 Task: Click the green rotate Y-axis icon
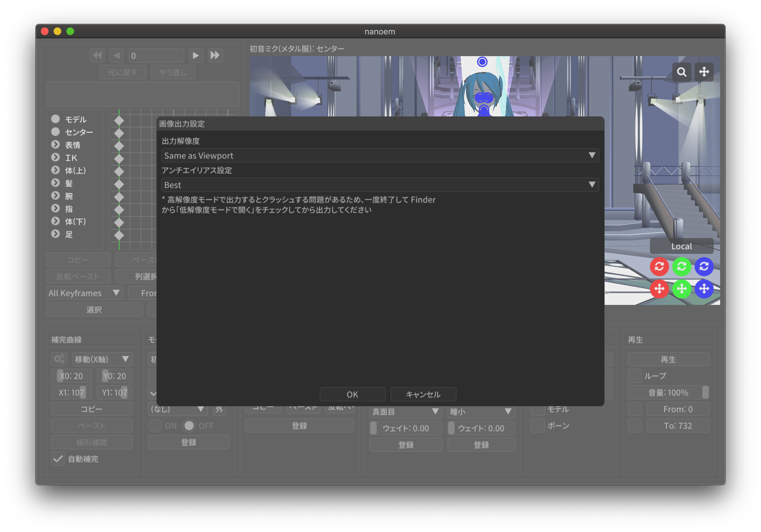coord(682,266)
